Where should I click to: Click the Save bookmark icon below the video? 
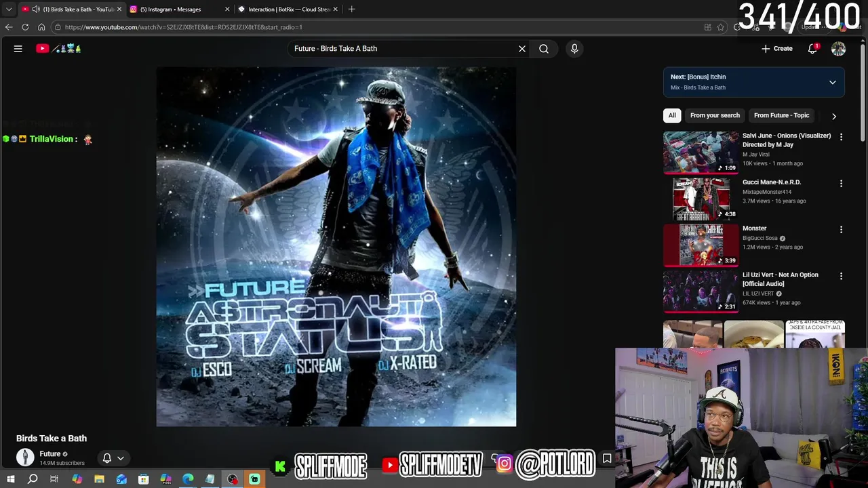click(x=607, y=459)
